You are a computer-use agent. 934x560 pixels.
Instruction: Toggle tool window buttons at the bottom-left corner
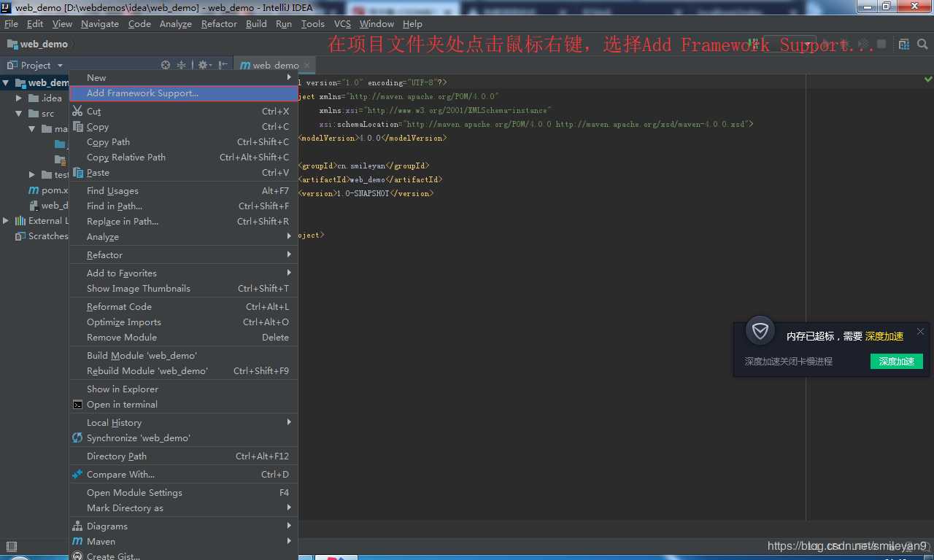[11, 546]
